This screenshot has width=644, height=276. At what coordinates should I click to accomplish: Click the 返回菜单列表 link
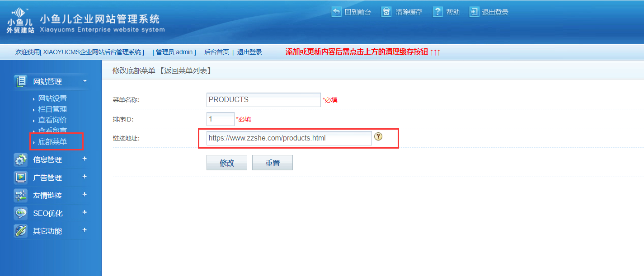(x=185, y=71)
